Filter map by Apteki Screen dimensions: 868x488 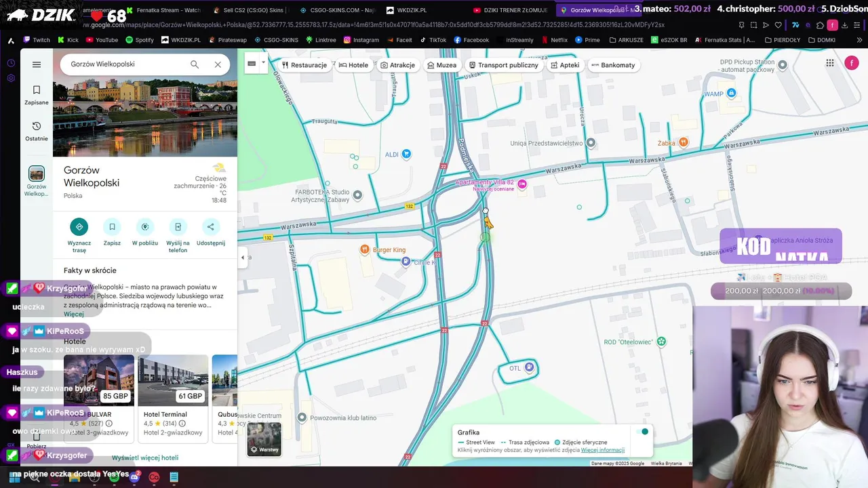tap(565, 65)
